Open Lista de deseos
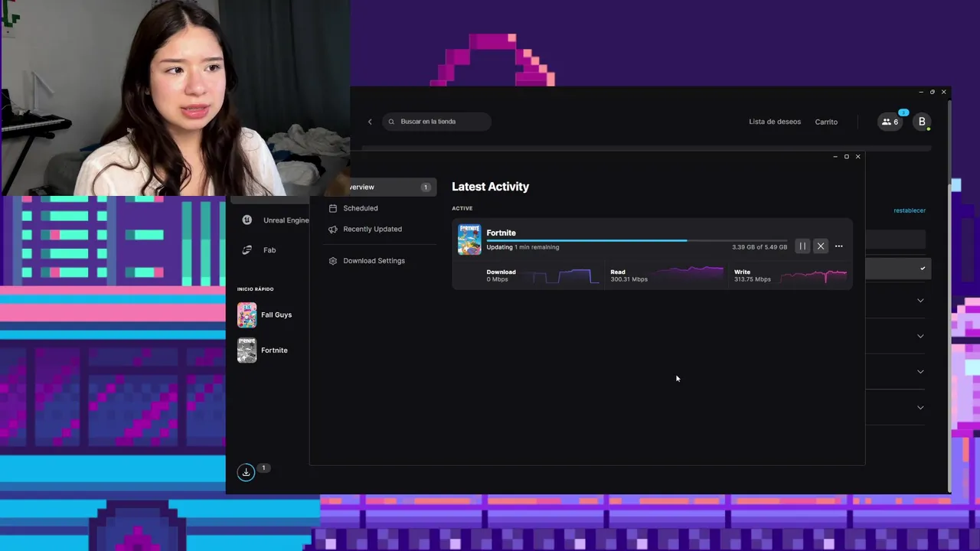This screenshot has height=551, width=980. (x=775, y=122)
